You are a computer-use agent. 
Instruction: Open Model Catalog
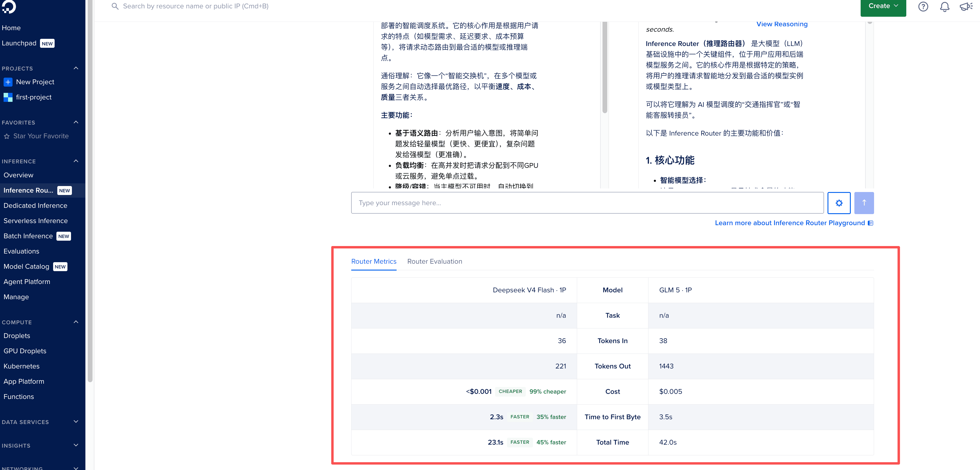(x=26, y=266)
